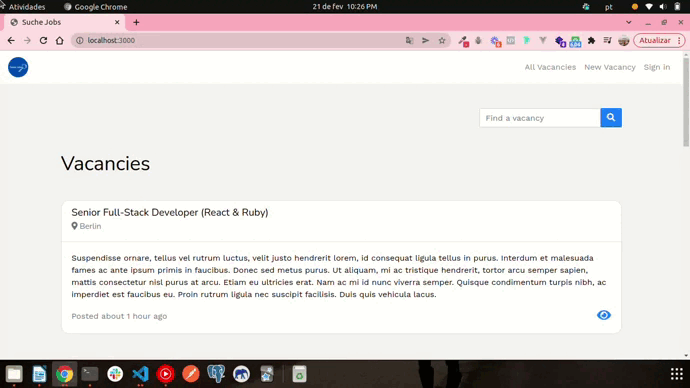Click the Berlin location text

pos(90,226)
